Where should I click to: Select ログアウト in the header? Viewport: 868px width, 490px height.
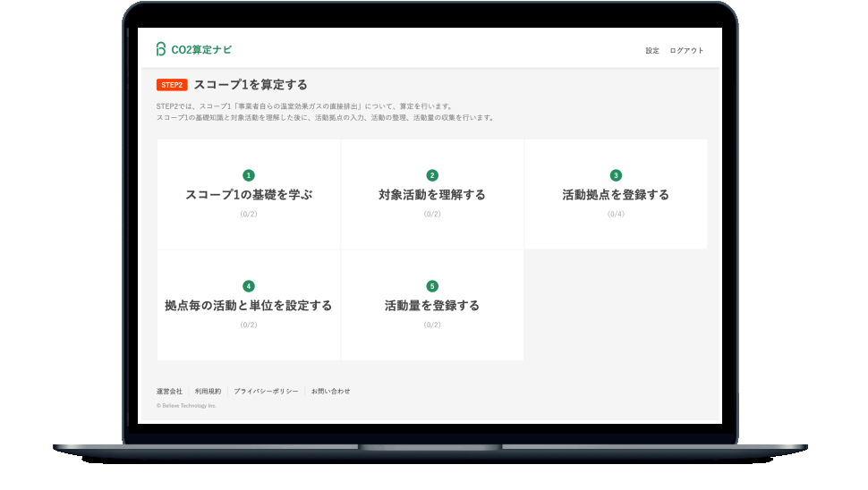pos(686,51)
